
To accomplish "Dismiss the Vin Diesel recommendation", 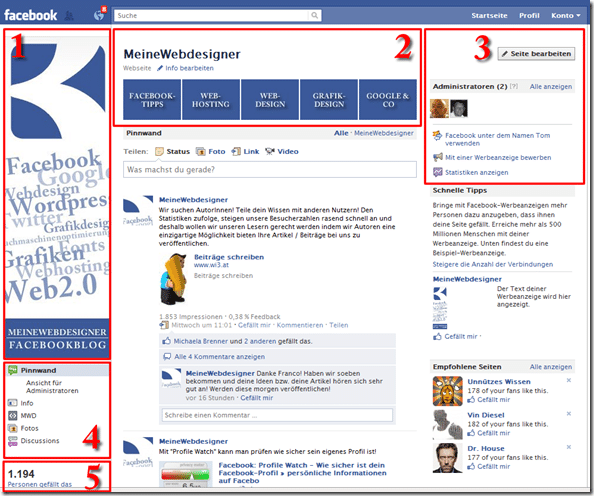I will [569, 414].
